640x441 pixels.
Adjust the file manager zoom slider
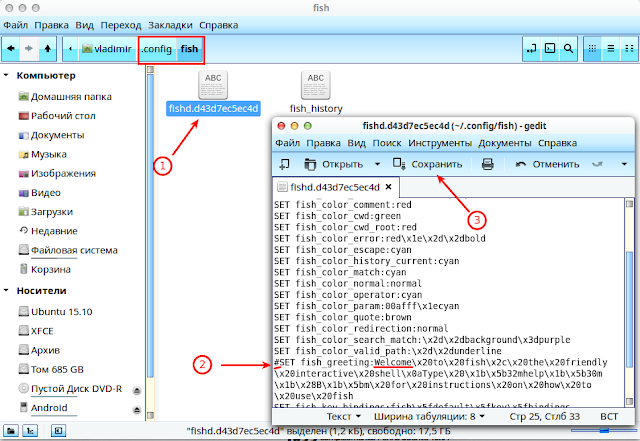pos(604,430)
